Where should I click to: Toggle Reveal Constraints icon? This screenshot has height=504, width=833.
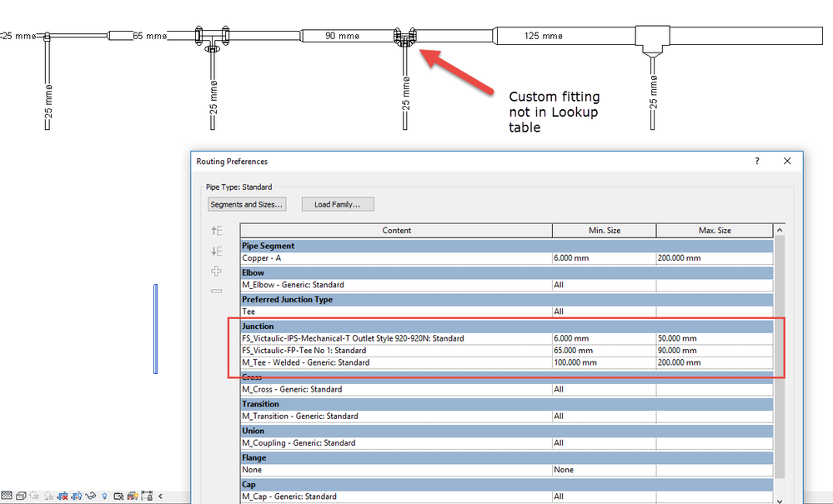pos(147,496)
